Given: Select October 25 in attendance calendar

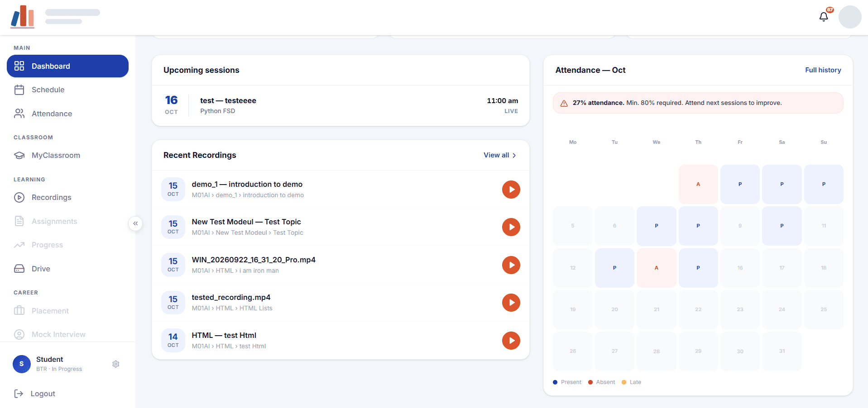Looking at the screenshot, I should pyautogui.click(x=824, y=309).
